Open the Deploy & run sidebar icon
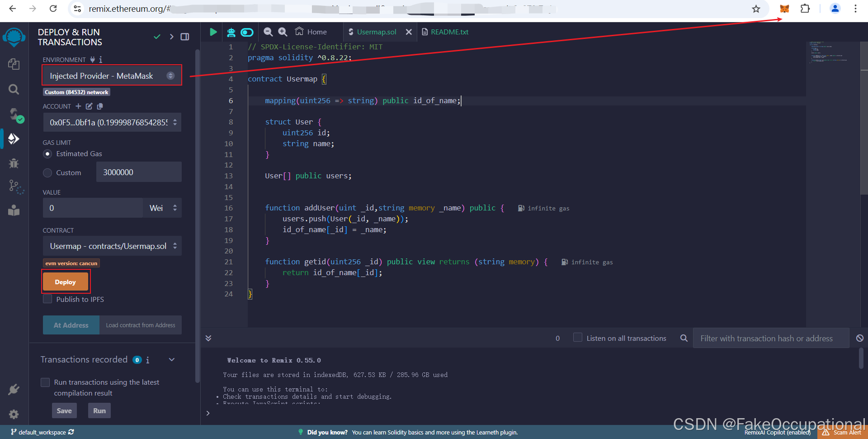 click(14, 138)
